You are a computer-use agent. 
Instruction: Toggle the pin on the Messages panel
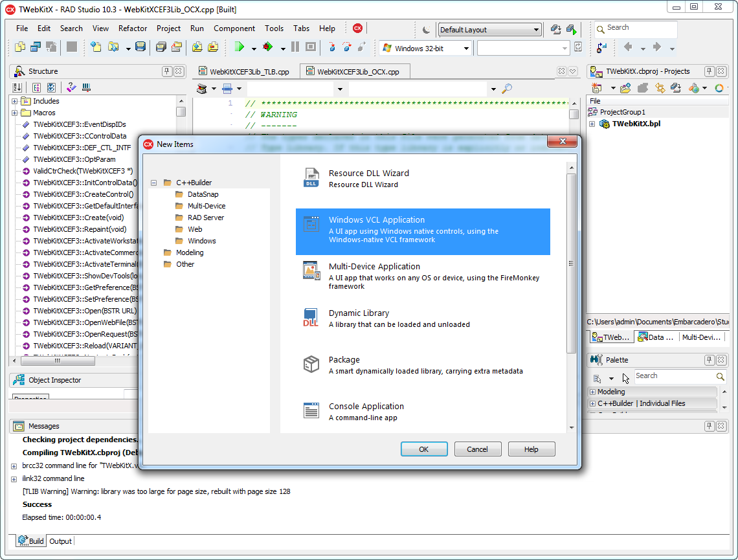pos(710,426)
